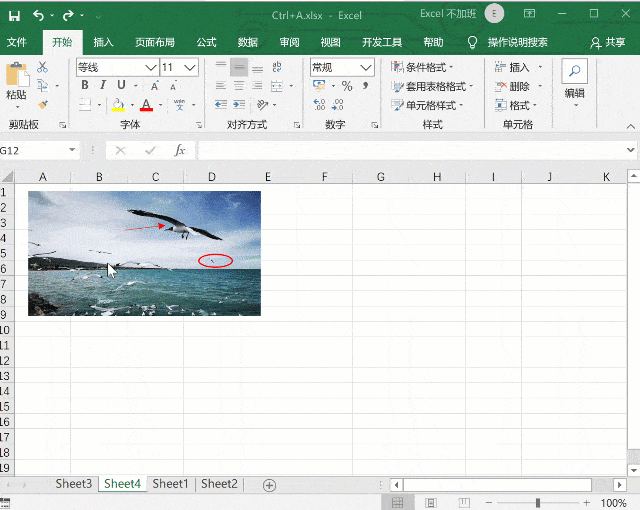The width and height of the screenshot is (640, 510).
Task: Expand the formula bar
Action: click(631, 150)
